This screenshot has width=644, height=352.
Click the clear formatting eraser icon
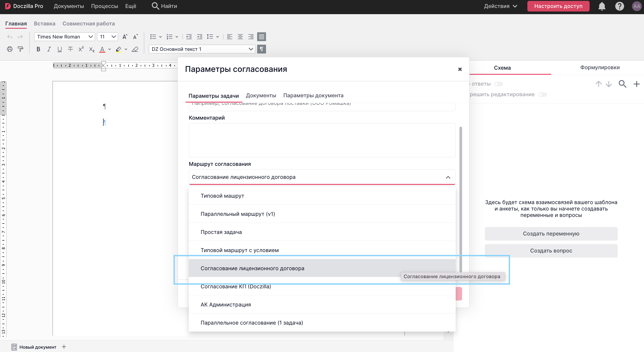coord(135,49)
